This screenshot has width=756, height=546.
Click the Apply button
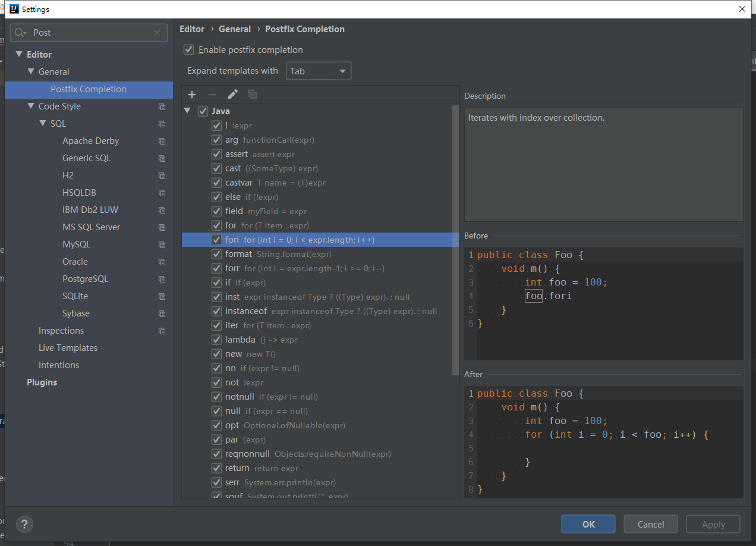(713, 524)
